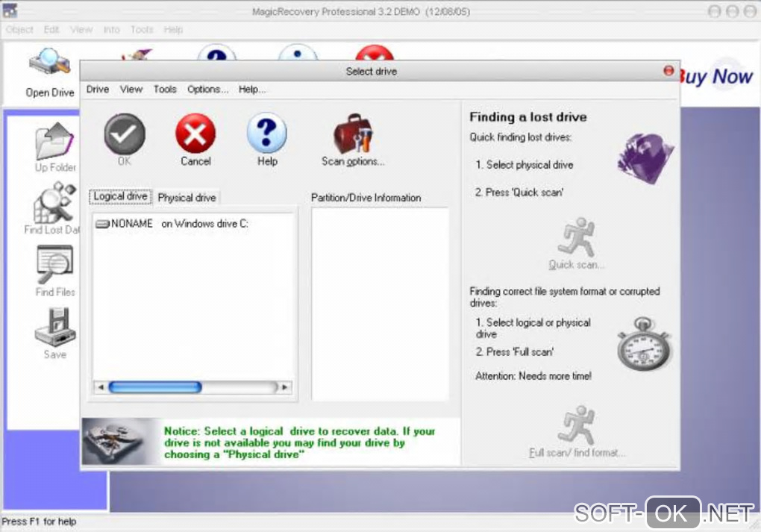The image size is (761, 532).
Task: Click the green Notice text
Action: (x=299, y=442)
